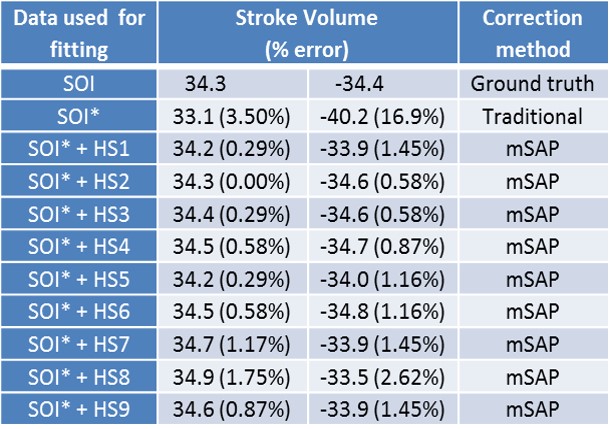Screen dimensions: 609x429
Task: Click the 'Correction method' column header
Action: coord(533,33)
